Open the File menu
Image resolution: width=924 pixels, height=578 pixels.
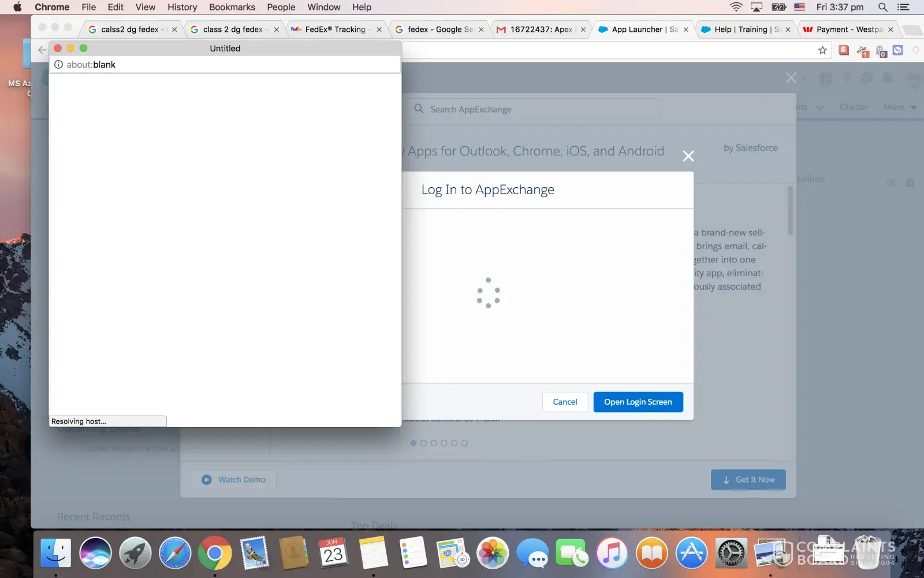88,7
